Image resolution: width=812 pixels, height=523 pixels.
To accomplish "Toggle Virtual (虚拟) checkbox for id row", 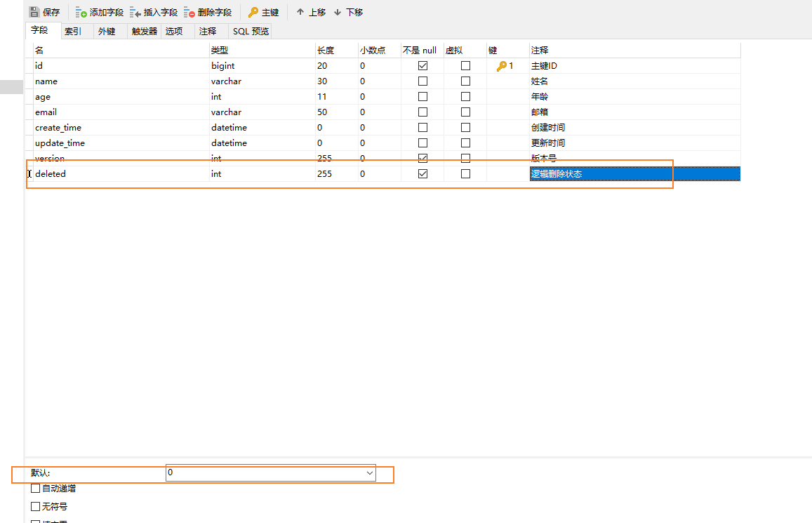I will (465, 66).
